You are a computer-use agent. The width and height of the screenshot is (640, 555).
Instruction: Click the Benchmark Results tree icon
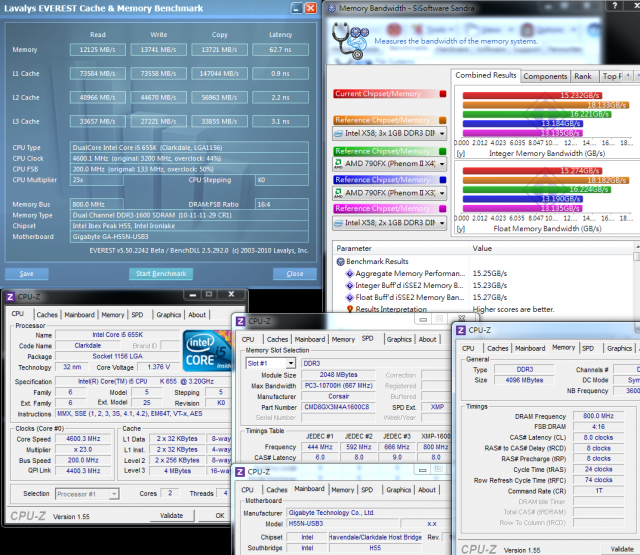[340, 262]
